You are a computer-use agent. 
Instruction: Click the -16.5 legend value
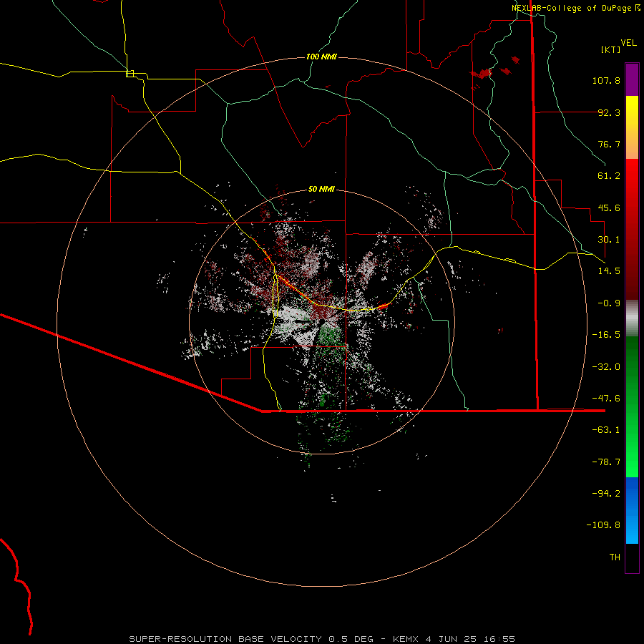coord(606,335)
